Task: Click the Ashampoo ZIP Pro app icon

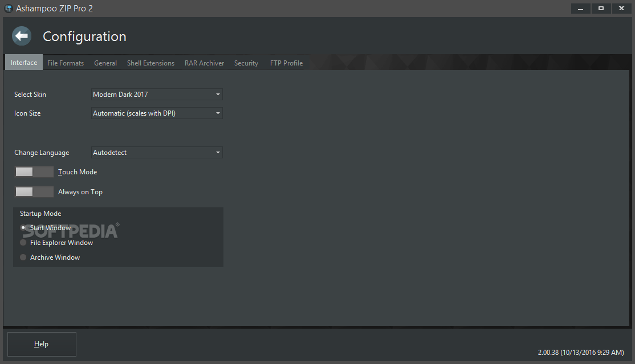Action: coord(9,8)
